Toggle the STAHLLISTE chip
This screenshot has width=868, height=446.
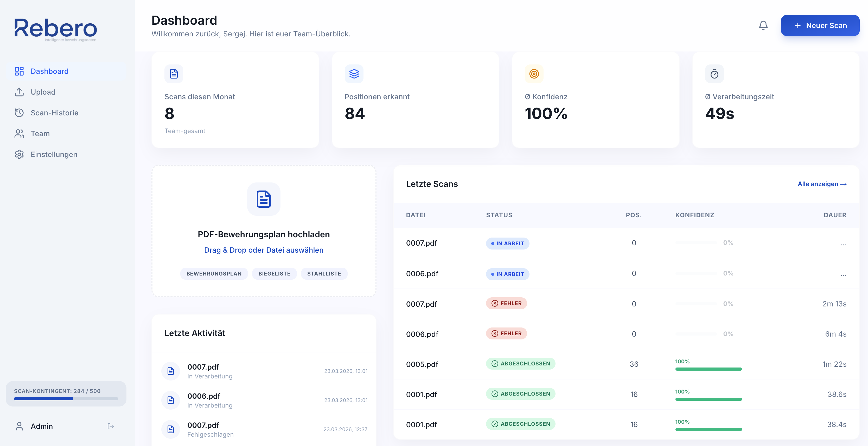click(x=324, y=273)
